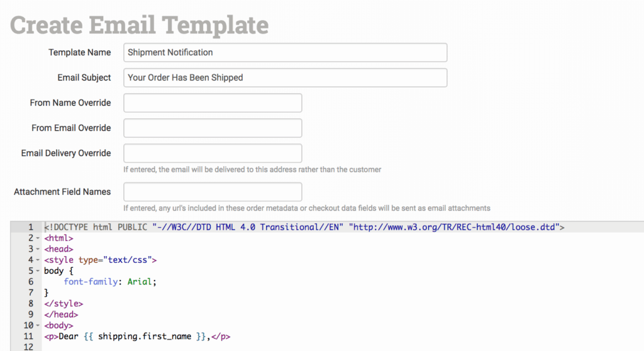Screen dimensions: 644x351
Task: Place cursor in the Dear shipping.first_name line
Action: tap(137, 337)
